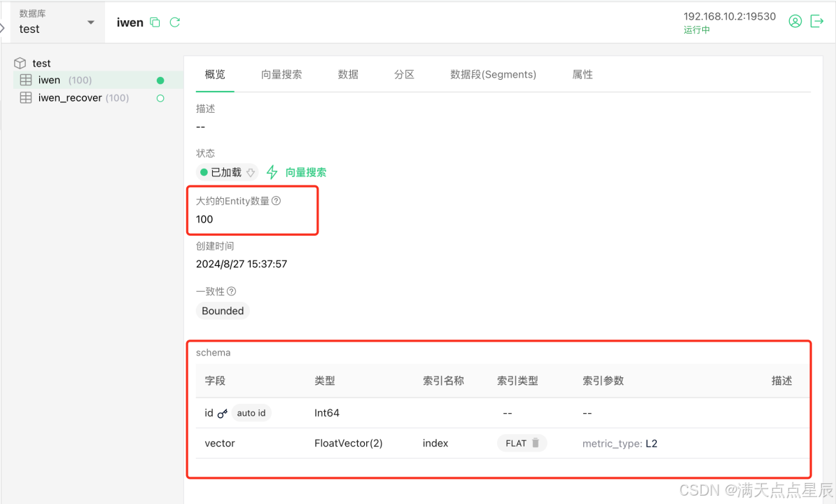Select the test database tree node

coord(41,63)
